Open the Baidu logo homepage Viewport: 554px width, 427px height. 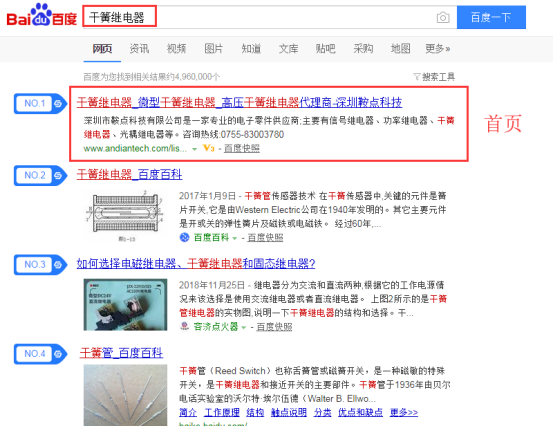click(42, 15)
